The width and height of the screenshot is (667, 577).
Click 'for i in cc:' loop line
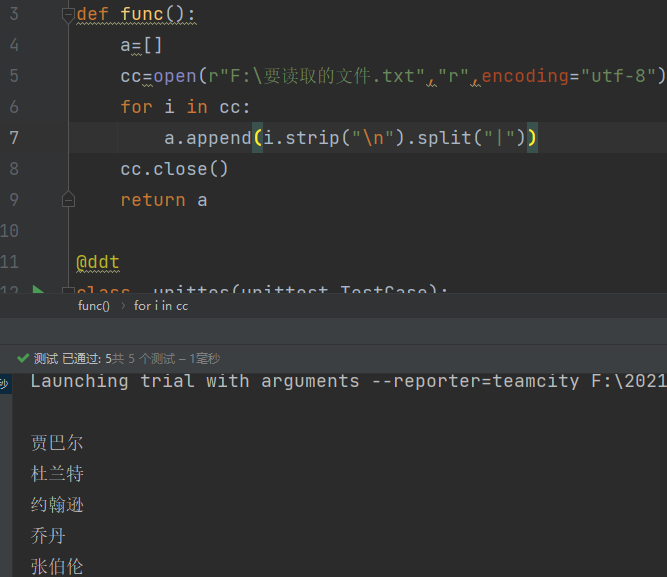(185, 107)
